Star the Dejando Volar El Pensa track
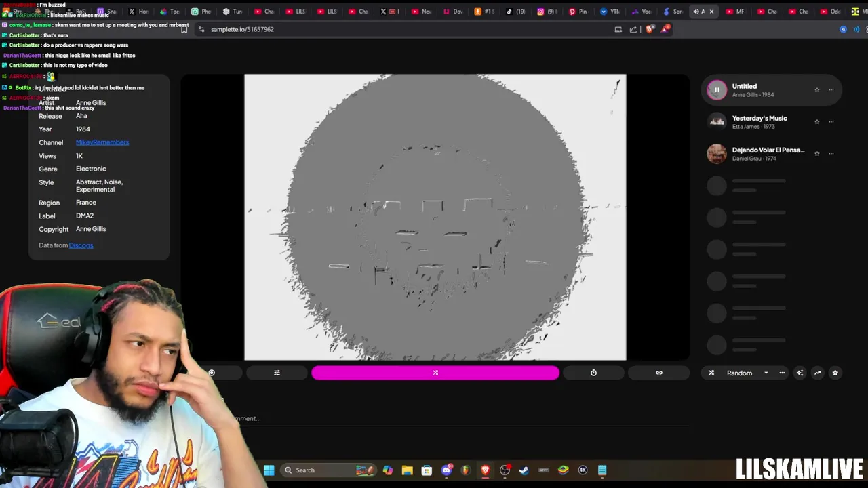This screenshot has width=868, height=488. (817, 153)
